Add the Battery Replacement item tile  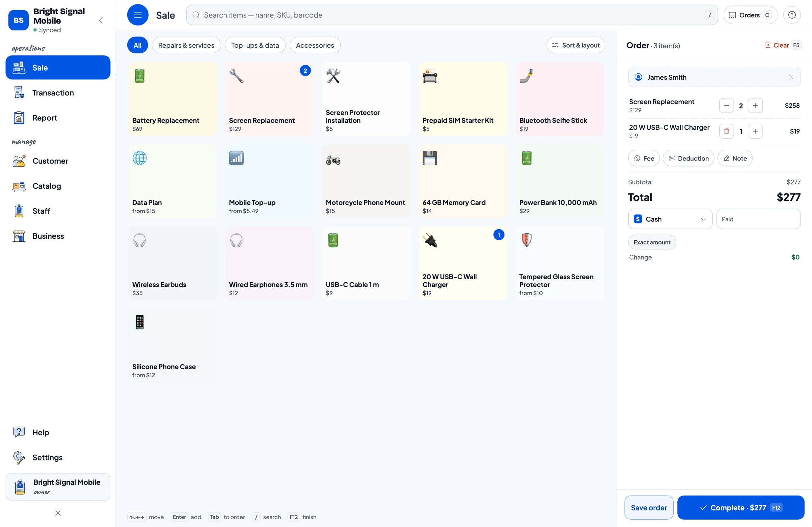tap(173, 99)
